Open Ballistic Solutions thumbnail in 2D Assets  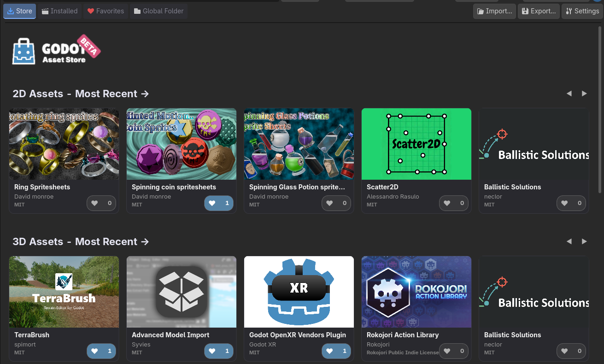point(534,144)
